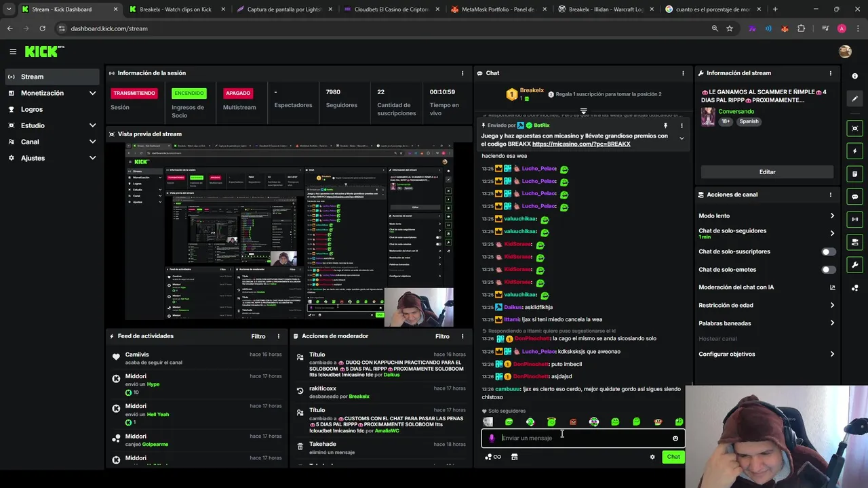
Task: Click the purple microphone icon in the message box
Action: [492, 438]
